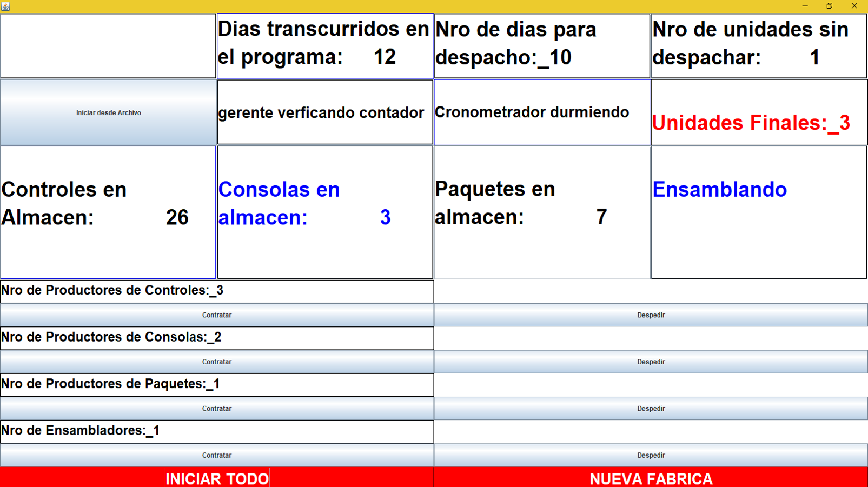Click the Dias transcurridos en el programa field

click(325, 46)
